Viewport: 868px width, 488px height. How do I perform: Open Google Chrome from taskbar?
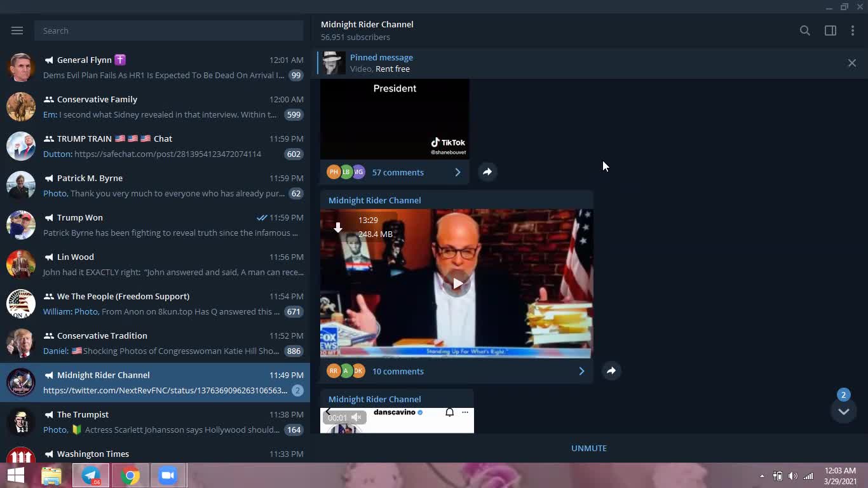(130, 475)
